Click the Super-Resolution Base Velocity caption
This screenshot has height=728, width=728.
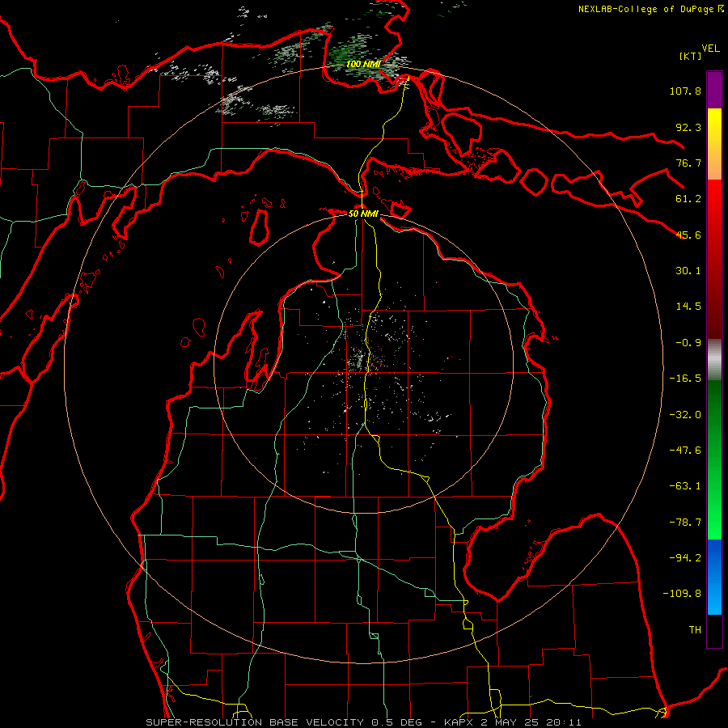(363, 722)
